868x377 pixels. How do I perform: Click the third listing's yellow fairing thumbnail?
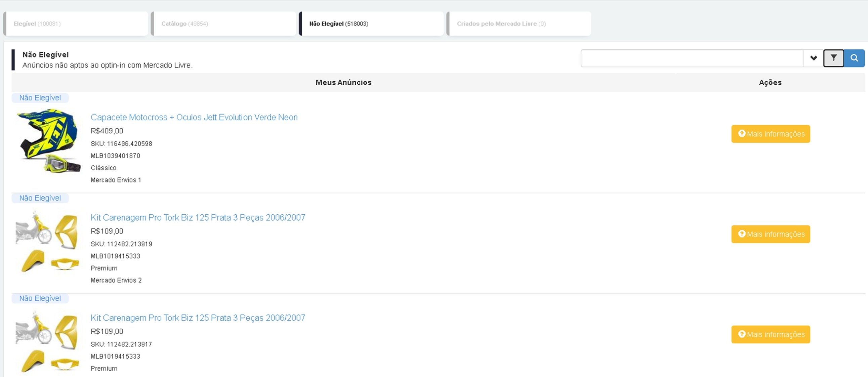click(x=47, y=341)
